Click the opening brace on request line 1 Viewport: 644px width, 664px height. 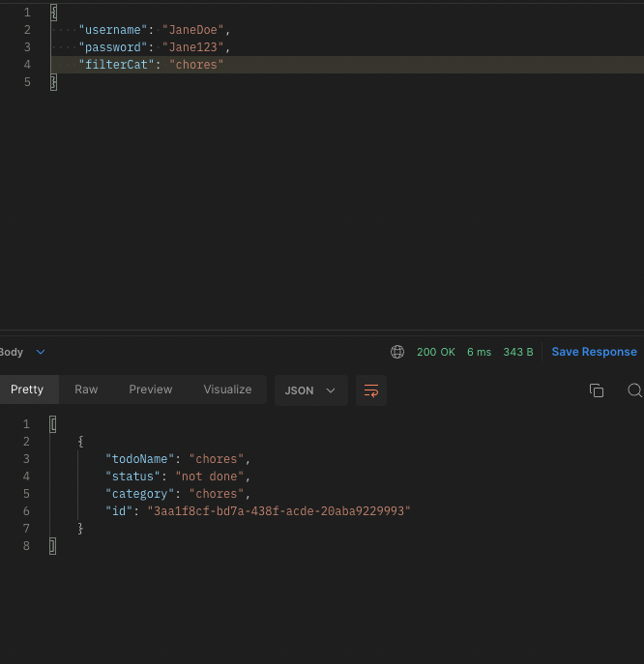tap(54, 13)
